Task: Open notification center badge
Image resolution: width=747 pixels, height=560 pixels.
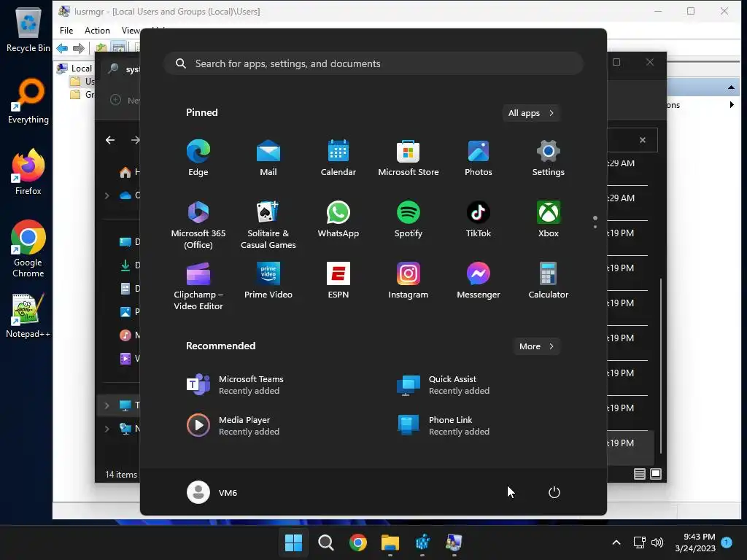Action: [727, 542]
